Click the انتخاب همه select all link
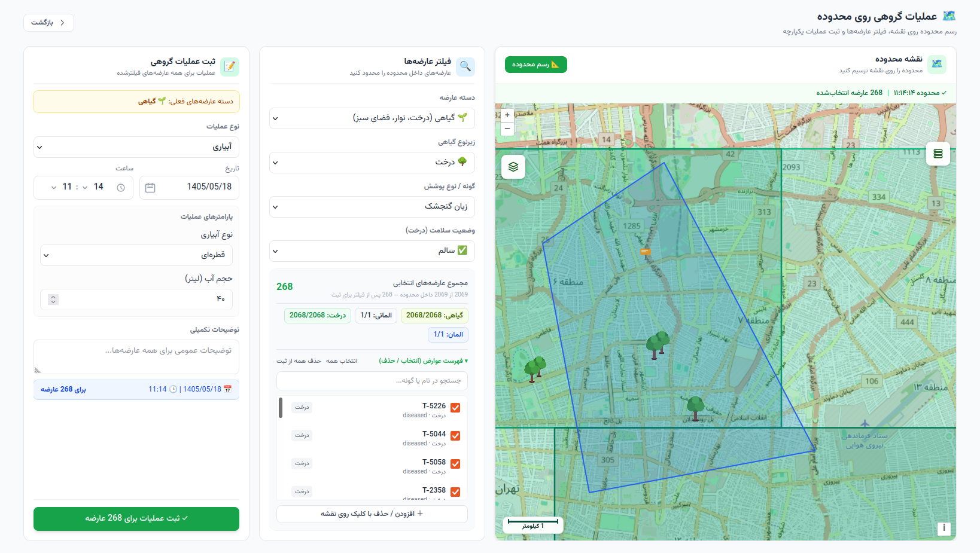Viewport: 980px width, 553px height. (342, 361)
